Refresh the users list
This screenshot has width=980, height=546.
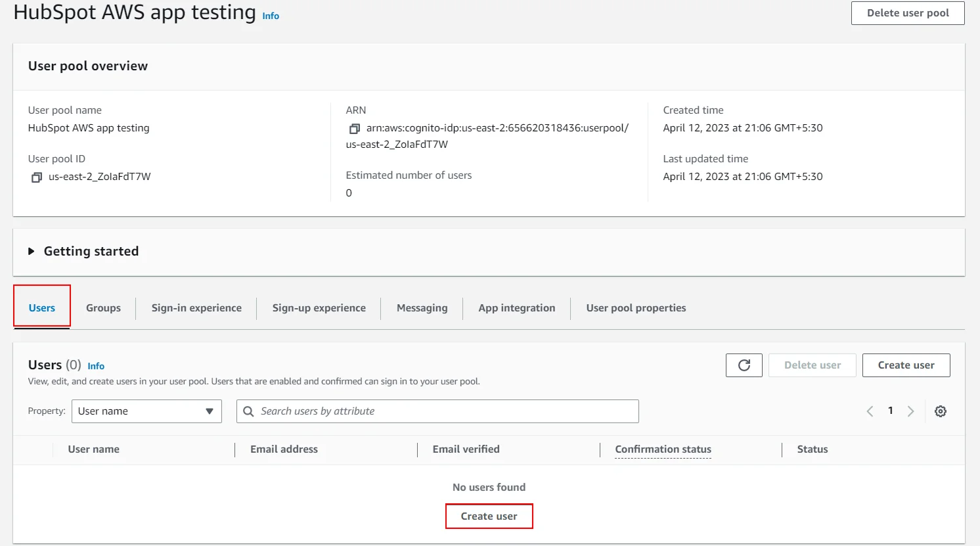click(x=744, y=365)
